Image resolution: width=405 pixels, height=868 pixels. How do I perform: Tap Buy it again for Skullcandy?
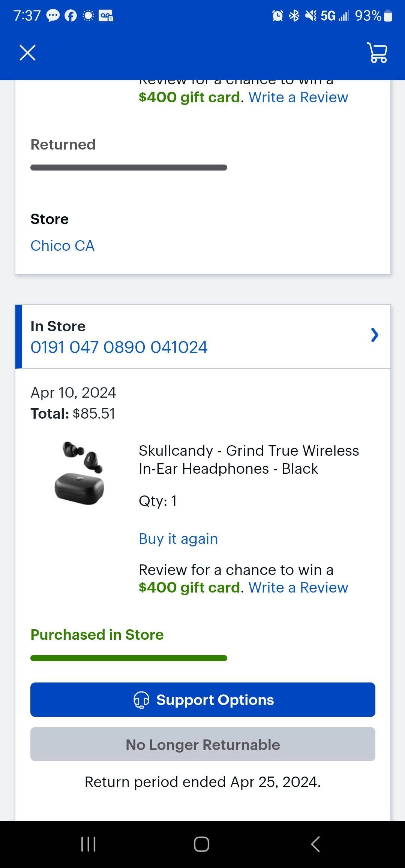(x=178, y=539)
